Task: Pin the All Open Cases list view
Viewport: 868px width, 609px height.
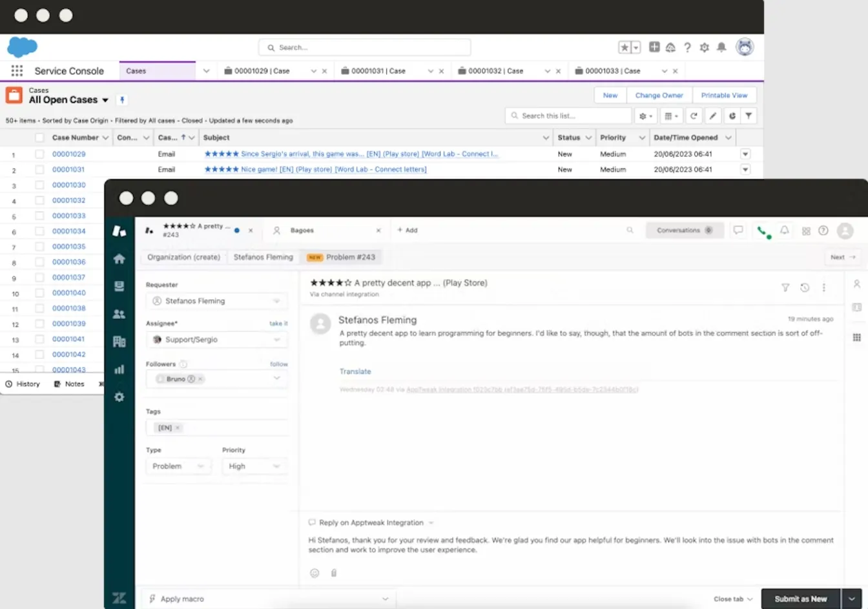Action: (122, 99)
